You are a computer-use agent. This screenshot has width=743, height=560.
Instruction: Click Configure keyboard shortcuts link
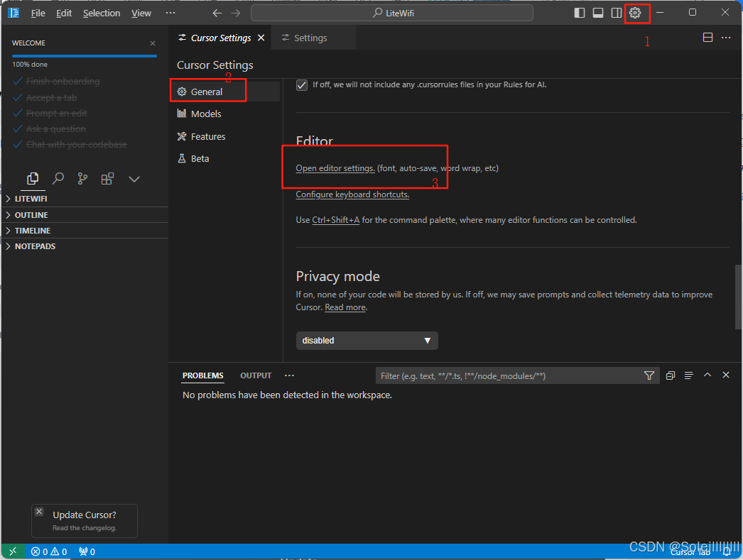tap(352, 194)
